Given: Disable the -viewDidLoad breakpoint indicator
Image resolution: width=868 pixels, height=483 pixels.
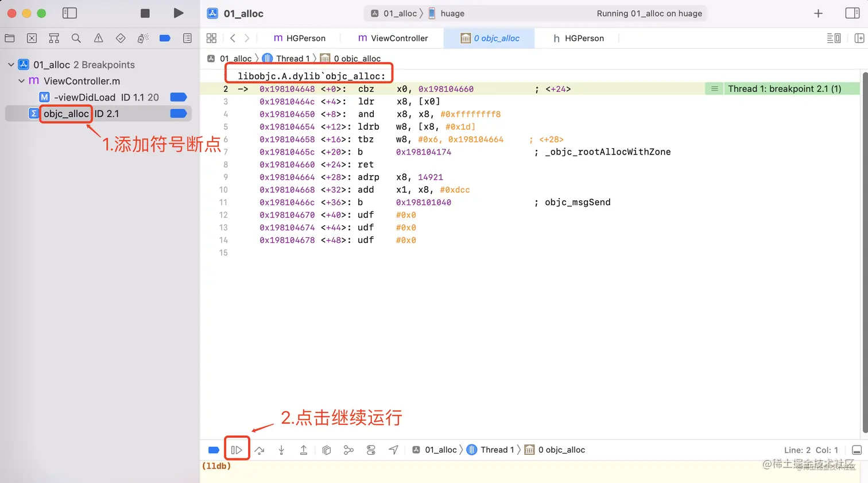Looking at the screenshot, I should pyautogui.click(x=179, y=97).
